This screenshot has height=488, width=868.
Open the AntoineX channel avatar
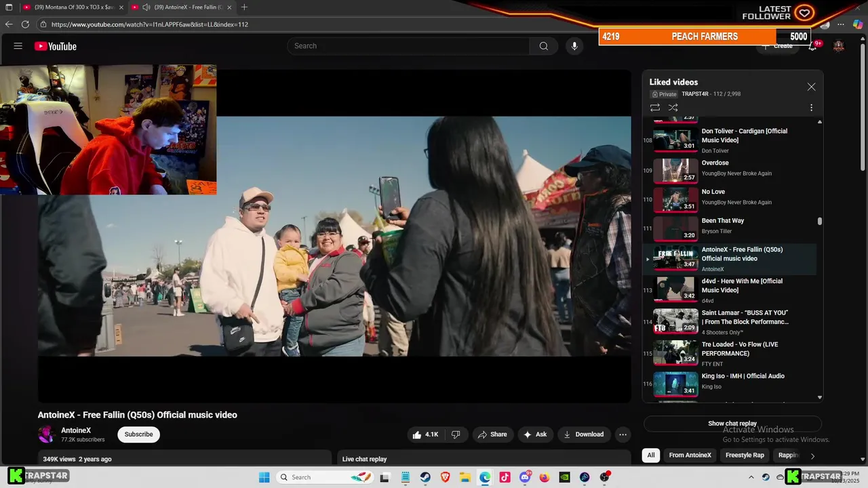click(x=46, y=434)
